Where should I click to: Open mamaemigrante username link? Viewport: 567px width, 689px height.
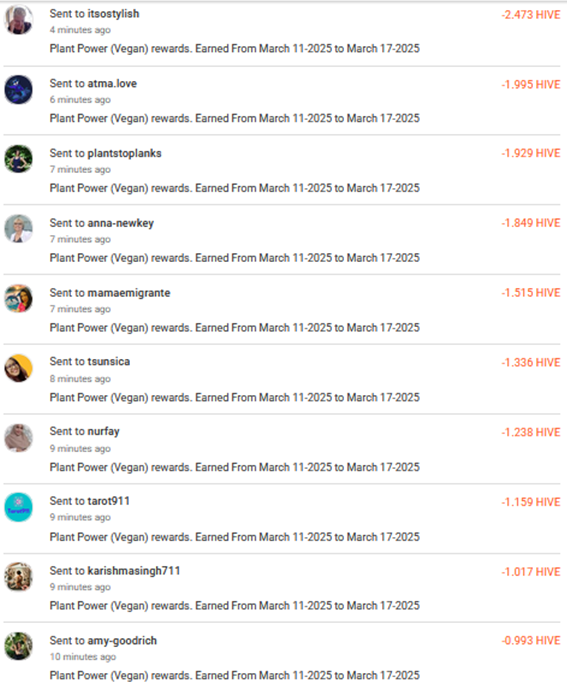point(129,293)
